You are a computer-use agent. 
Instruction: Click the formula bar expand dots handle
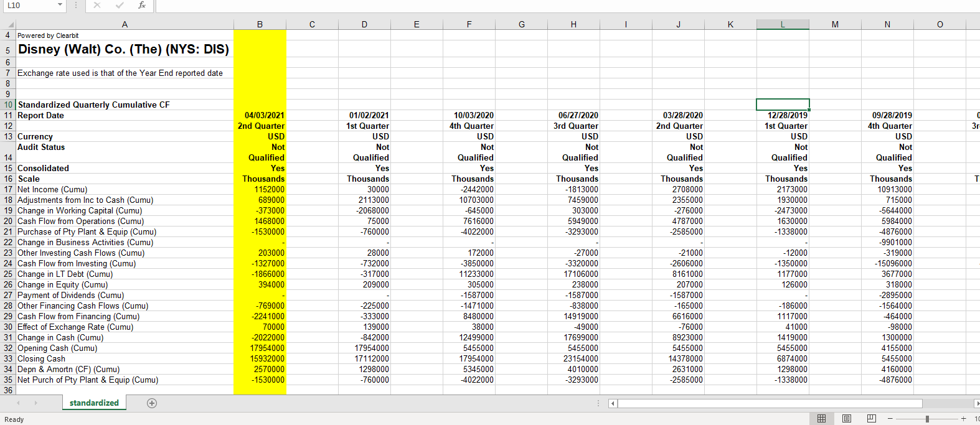[75, 6]
